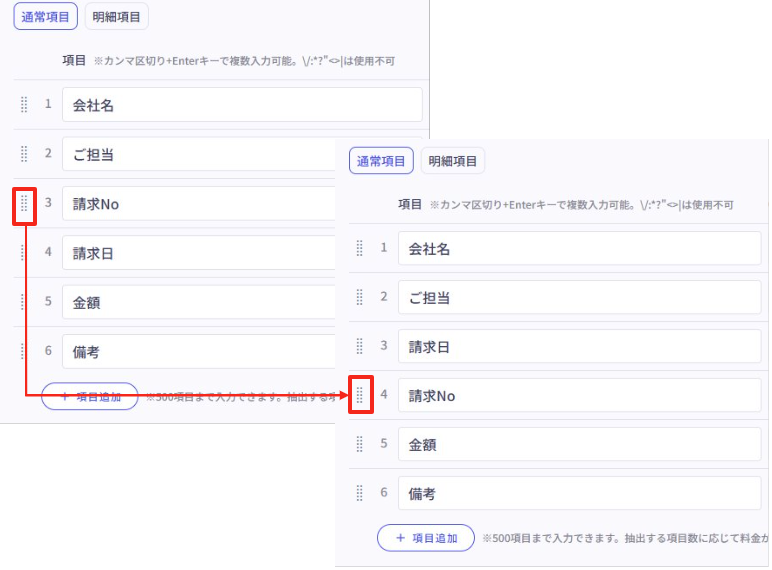Click the 項目追加 button in the front panel
The height and width of the screenshot is (570, 772).
pyautogui.click(x=425, y=538)
